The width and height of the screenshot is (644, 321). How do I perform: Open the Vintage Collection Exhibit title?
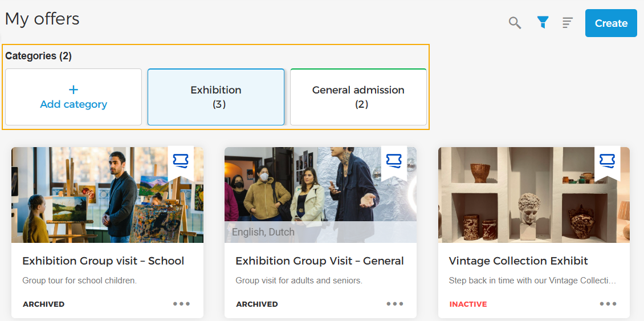(518, 261)
